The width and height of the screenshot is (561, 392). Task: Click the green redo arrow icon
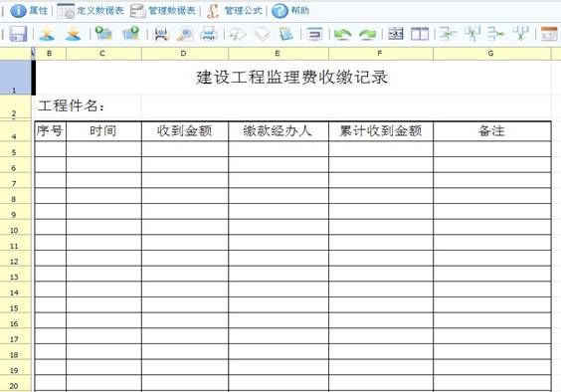pos(367,35)
